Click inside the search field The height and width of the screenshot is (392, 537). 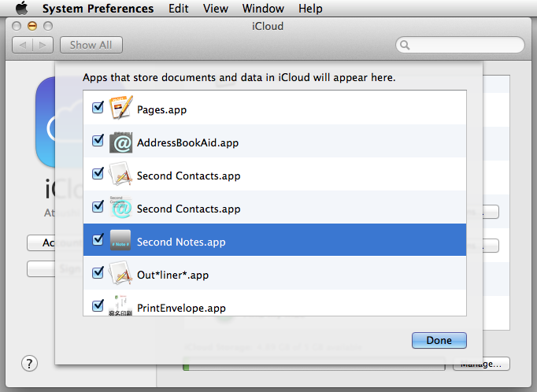(x=460, y=45)
